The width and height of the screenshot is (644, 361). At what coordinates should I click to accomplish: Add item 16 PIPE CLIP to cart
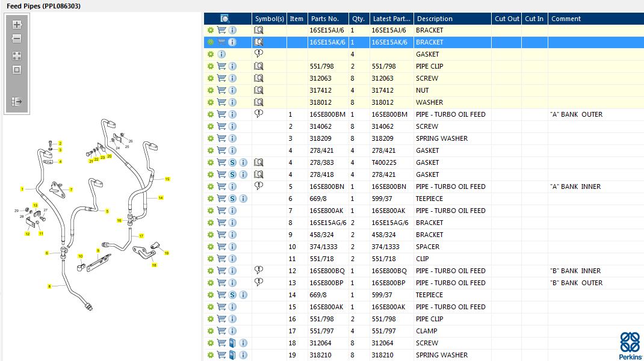pos(221,319)
